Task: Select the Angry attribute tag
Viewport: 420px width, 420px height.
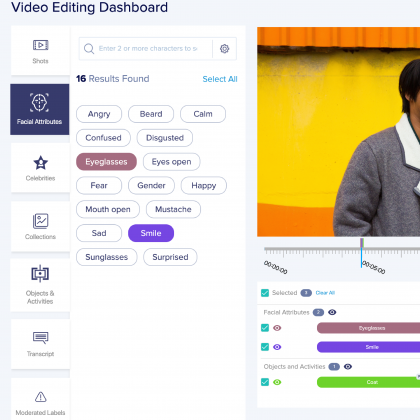Action: pos(99,114)
